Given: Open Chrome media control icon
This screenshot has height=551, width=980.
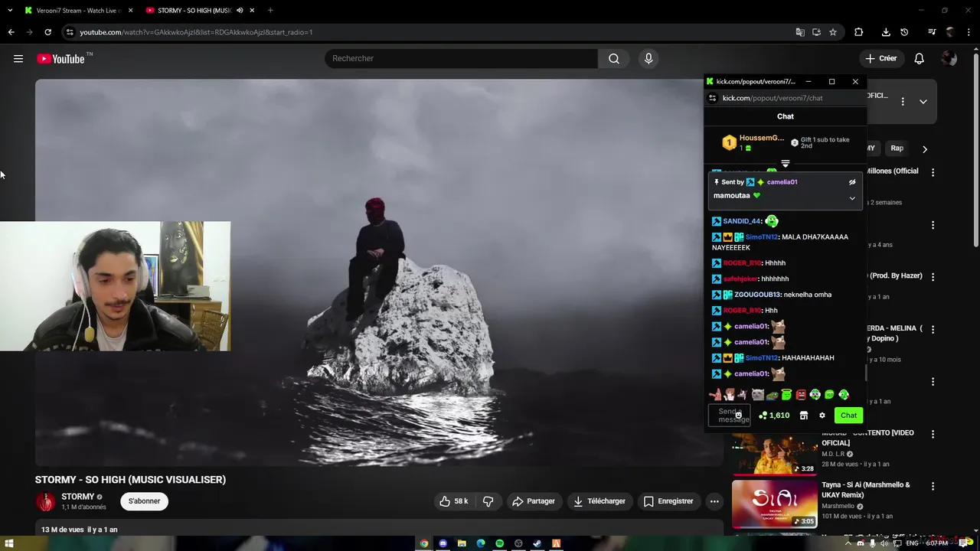Looking at the screenshot, I should coord(932,32).
